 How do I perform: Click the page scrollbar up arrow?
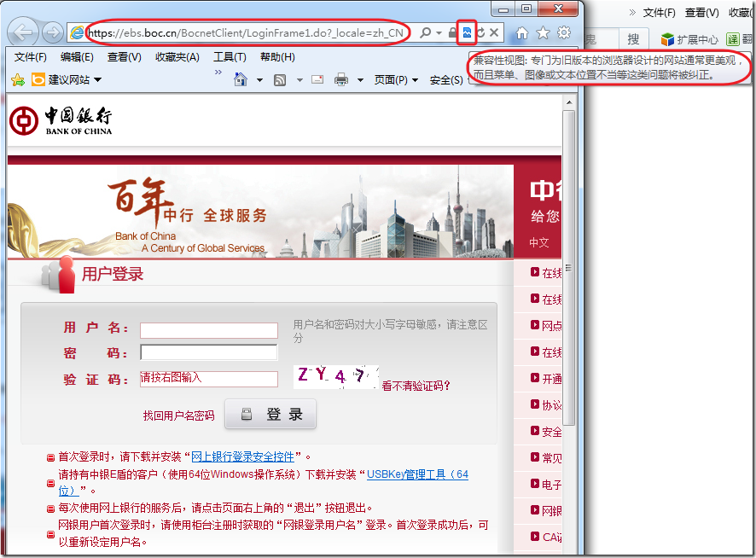pyautogui.click(x=569, y=102)
